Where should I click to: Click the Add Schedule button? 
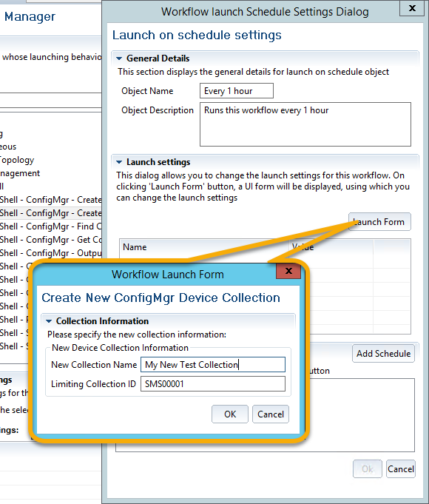[x=383, y=354]
